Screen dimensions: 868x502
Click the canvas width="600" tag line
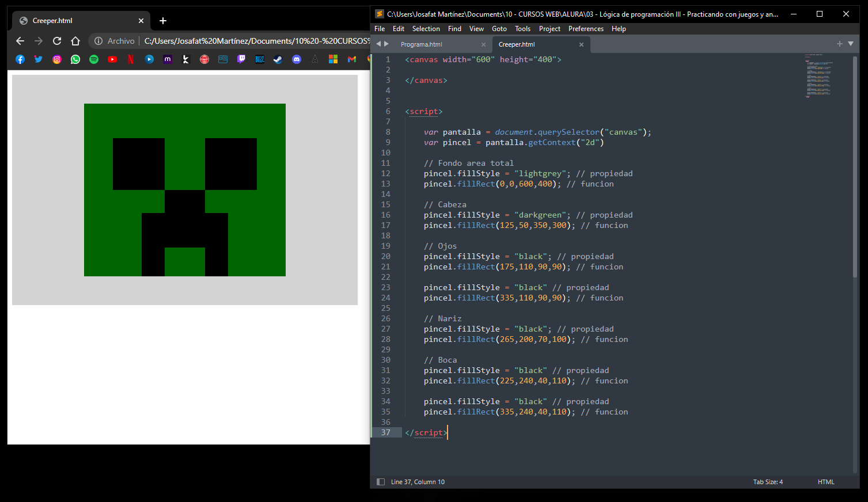pos(483,59)
